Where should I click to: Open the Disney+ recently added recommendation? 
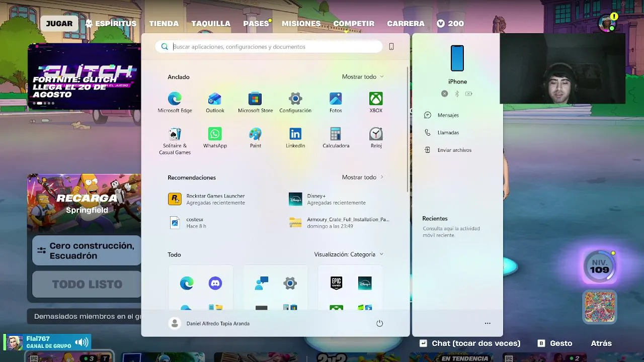coord(328,199)
